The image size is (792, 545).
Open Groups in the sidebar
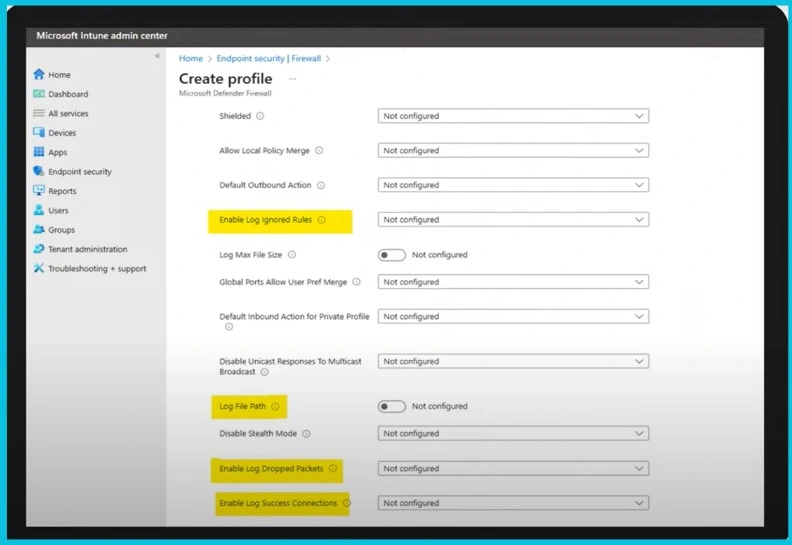(x=62, y=230)
